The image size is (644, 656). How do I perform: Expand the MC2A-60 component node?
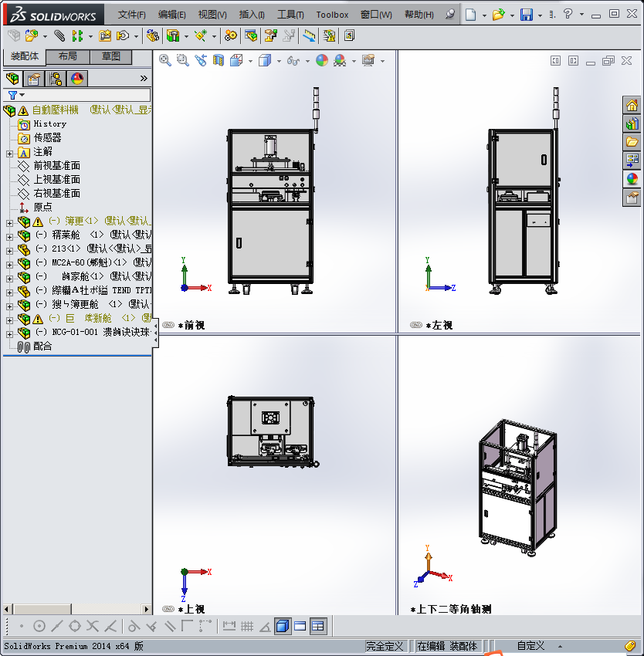click(x=9, y=265)
